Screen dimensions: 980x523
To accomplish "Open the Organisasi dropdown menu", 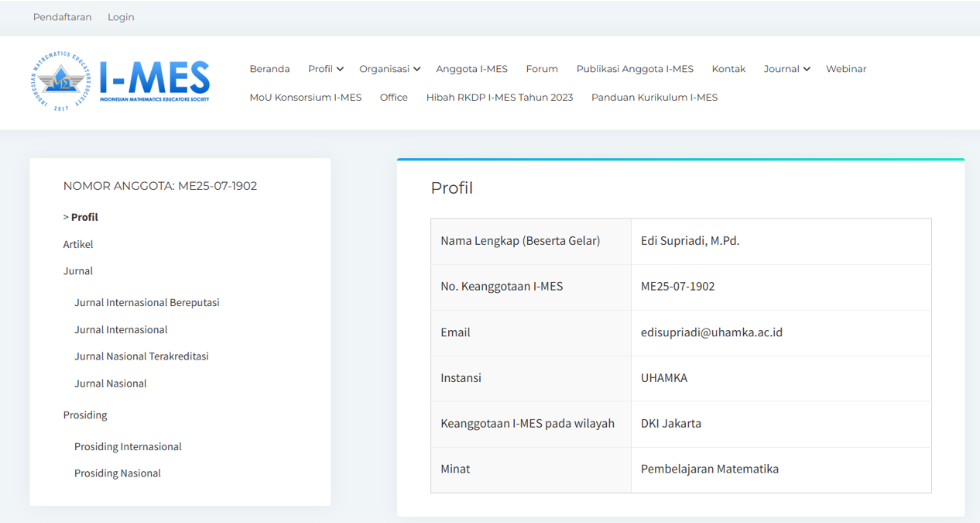I will 389,69.
